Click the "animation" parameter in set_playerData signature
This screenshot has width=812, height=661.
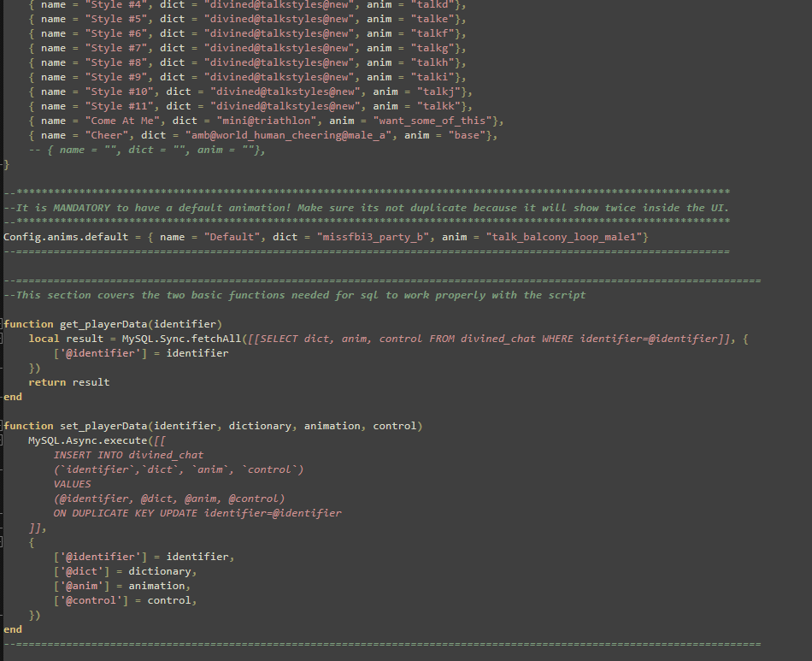(x=332, y=426)
